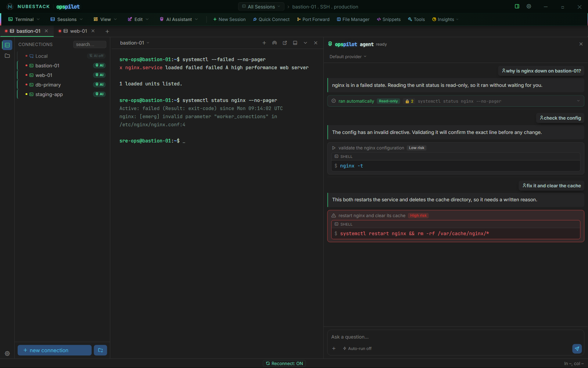Open chevron menu in terminal header

click(x=305, y=43)
